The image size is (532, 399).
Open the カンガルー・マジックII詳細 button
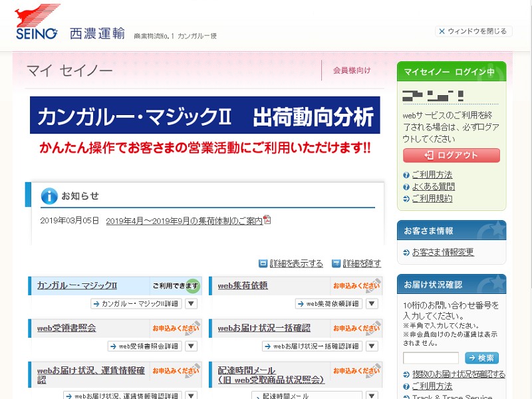pyautogui.click(x=136, y=304)
